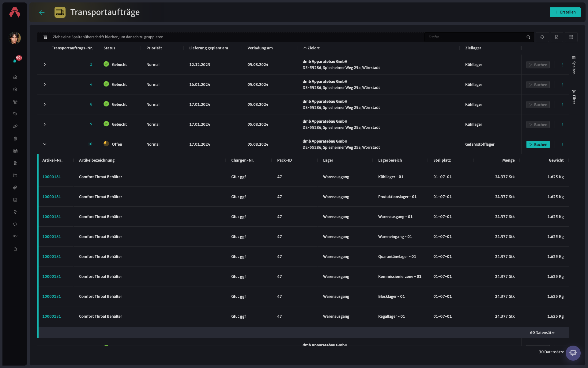Viewport: 588px width, 368px height.
Task: Sort by Status column header
Action: click(109, 48)
